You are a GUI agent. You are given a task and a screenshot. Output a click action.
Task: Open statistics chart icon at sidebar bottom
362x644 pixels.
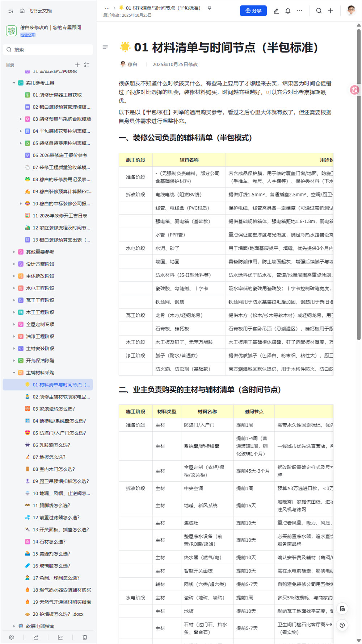click(60, 637)
